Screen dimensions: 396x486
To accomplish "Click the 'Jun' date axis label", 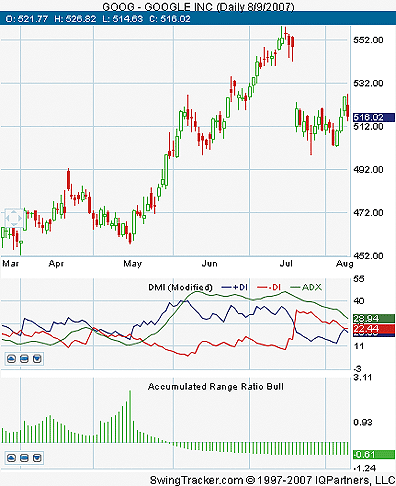I will [x=209, y=264].
